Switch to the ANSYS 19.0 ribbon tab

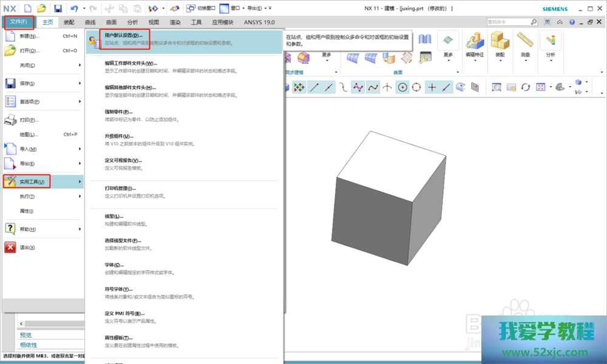(x=259, y=22)
